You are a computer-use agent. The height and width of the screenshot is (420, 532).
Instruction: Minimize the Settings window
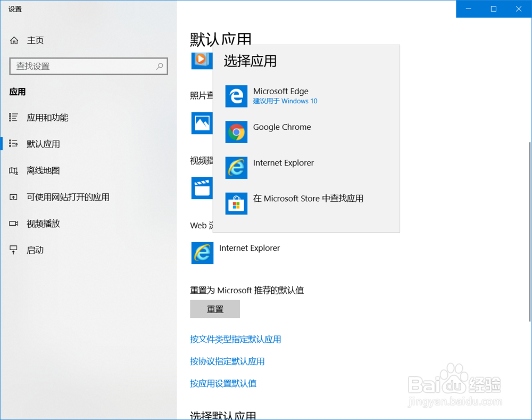click(x=469, y=9)
